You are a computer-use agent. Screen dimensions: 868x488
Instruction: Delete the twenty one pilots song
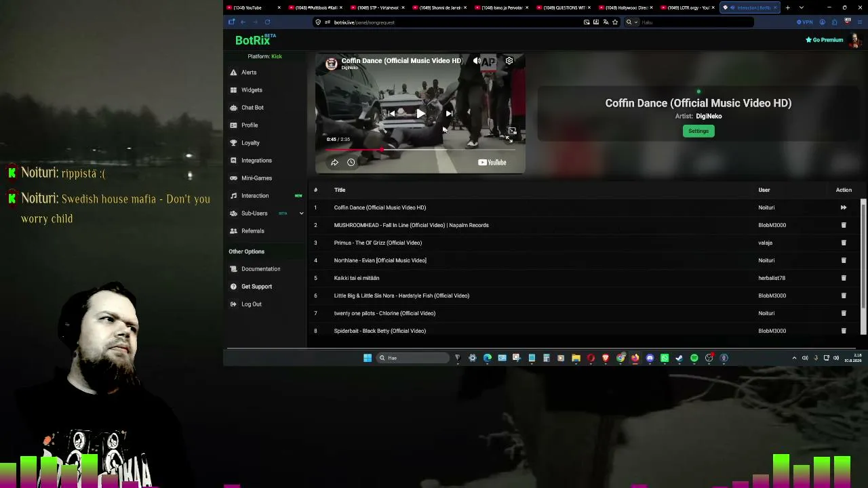[x=844, y=313]
